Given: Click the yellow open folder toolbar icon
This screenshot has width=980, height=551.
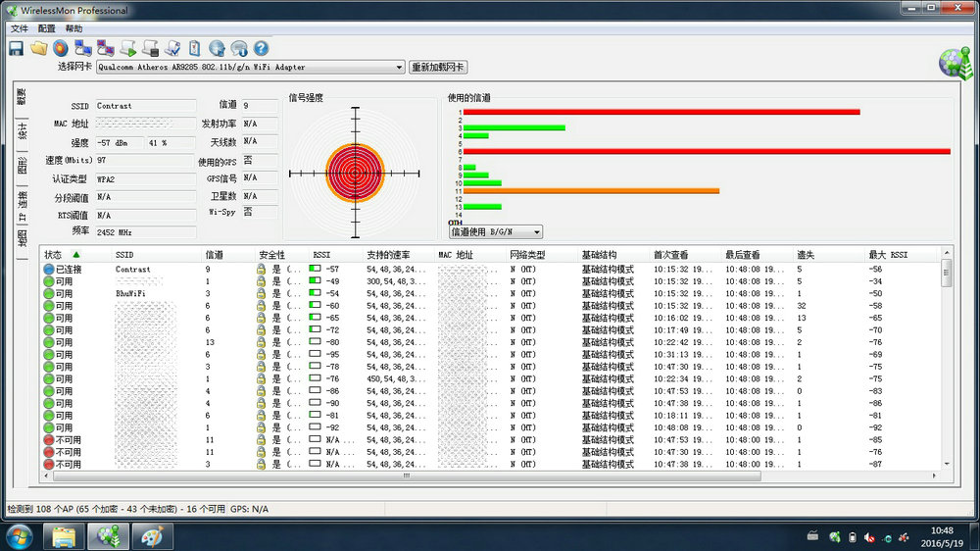Looking at the screenshot, I should point(39,47).
